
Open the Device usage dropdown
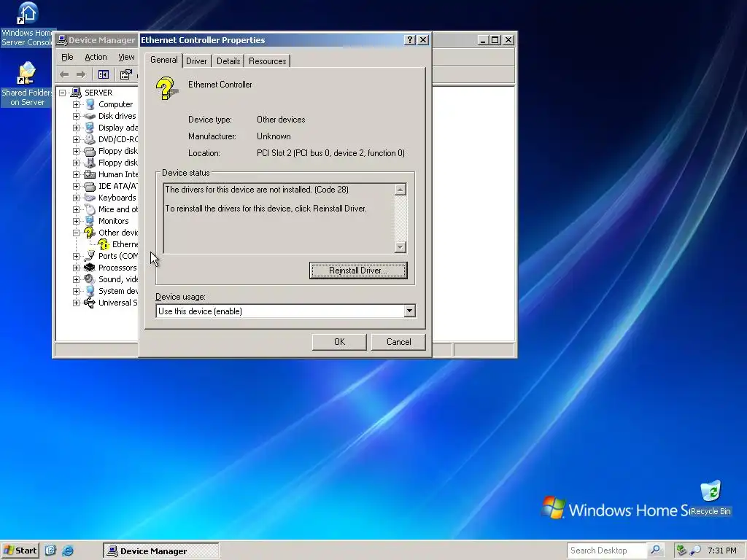tap(409, 311)
